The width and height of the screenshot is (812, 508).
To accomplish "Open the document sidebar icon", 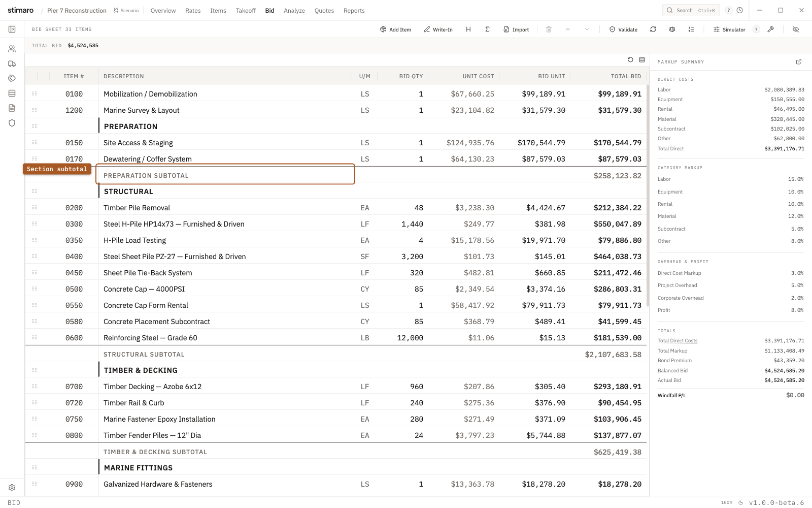I will tap(12, 108).
